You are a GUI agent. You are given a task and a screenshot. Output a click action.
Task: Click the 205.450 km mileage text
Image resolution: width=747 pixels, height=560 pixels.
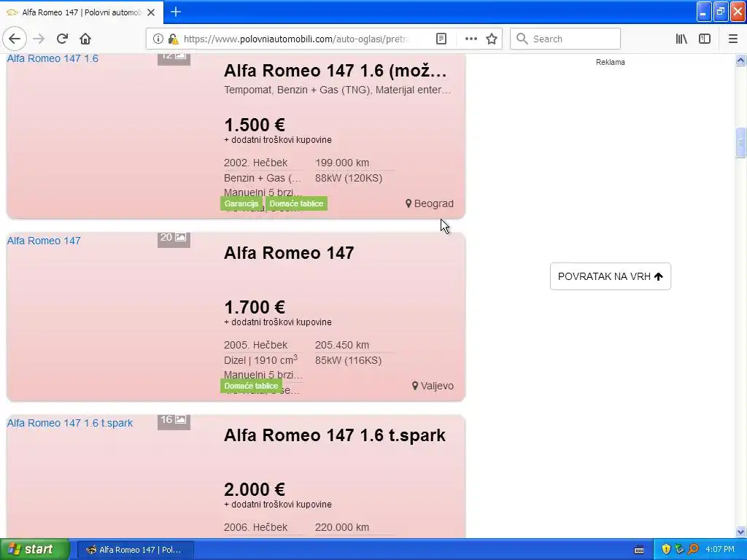342,345
